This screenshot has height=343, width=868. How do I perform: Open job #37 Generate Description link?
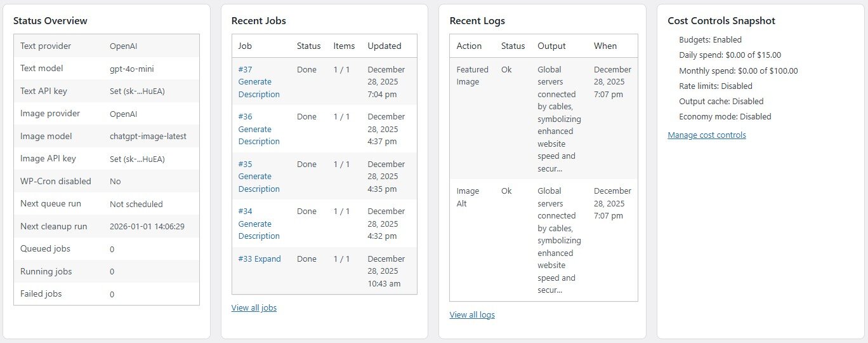click(258, 82)
